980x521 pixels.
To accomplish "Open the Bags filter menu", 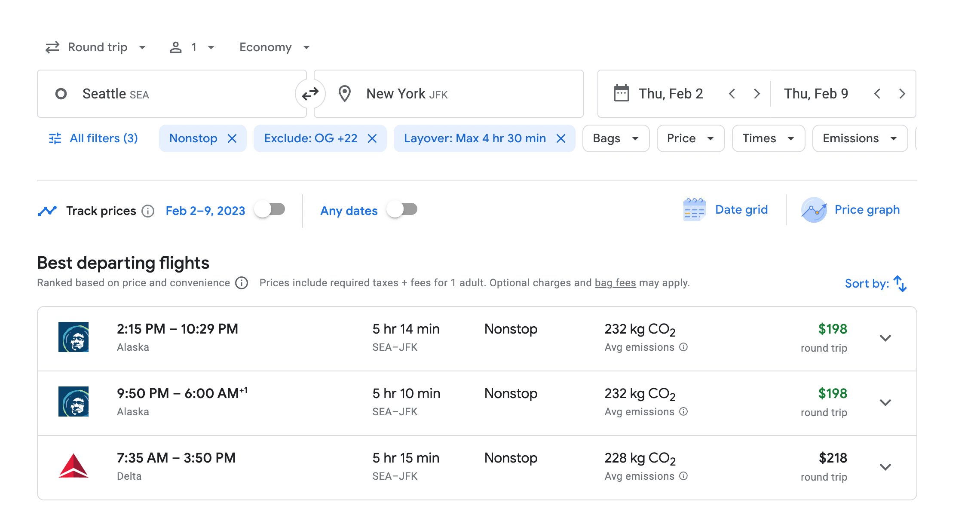I will pos(616,138).
